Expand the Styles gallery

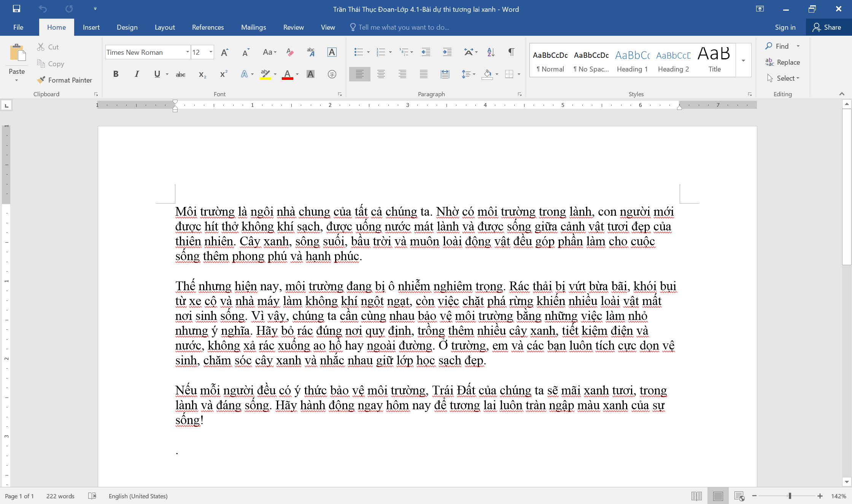(743, 61)
